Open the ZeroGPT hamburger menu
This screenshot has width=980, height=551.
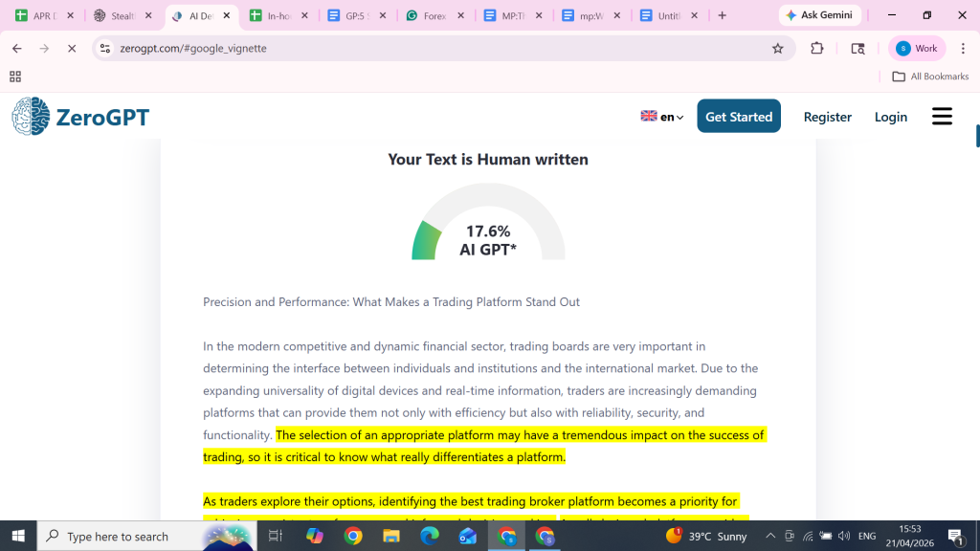(942, 117)
